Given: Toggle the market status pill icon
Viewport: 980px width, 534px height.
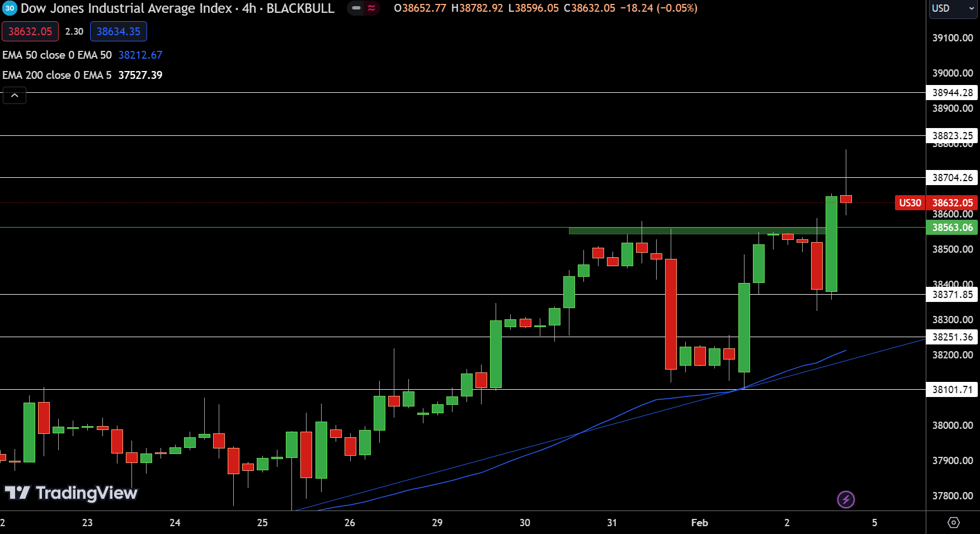Looking at the screenshot, I should (356, 8).
